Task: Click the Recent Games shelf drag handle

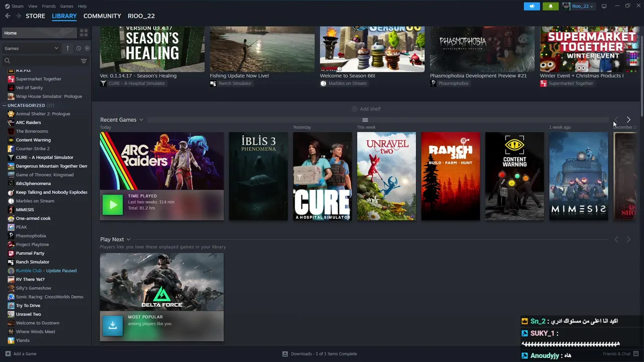Action: tap(365, 120)
